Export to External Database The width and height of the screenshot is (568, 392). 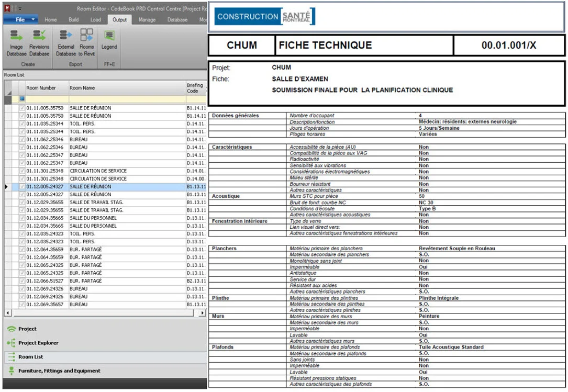[66, 43]
